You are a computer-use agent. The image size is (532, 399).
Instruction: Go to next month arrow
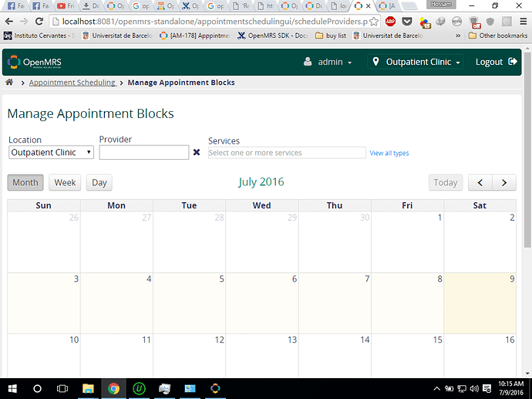click(504, 183)
